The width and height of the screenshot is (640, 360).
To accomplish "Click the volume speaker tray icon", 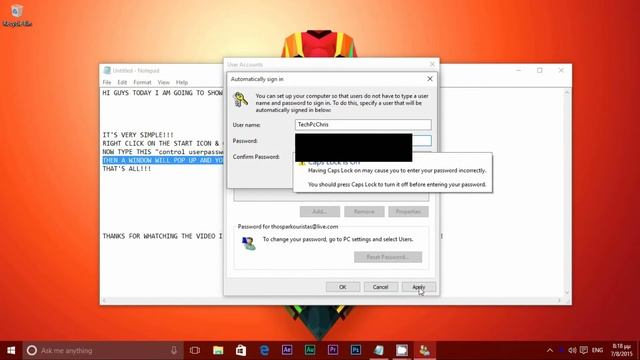I will pos(572,350).
